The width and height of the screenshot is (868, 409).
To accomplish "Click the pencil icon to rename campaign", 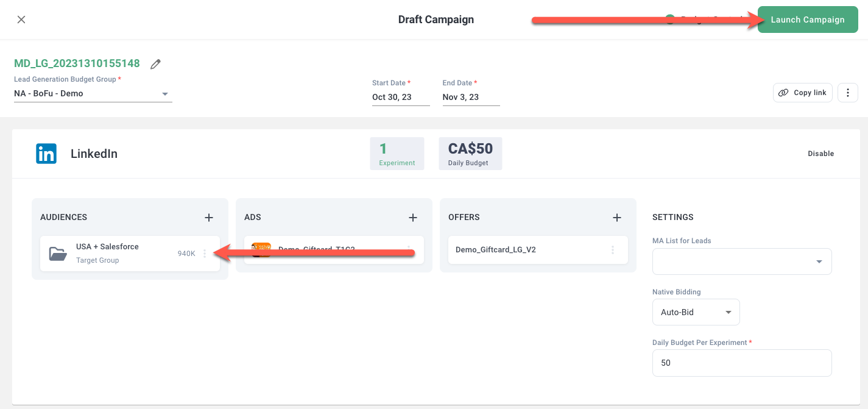I will [x=156, y=64].
